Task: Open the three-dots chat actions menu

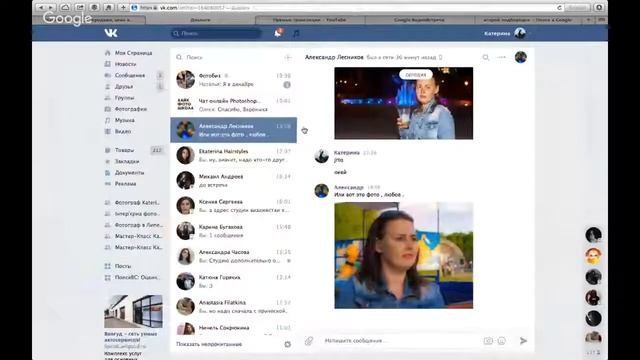Action: coord(502,58)
